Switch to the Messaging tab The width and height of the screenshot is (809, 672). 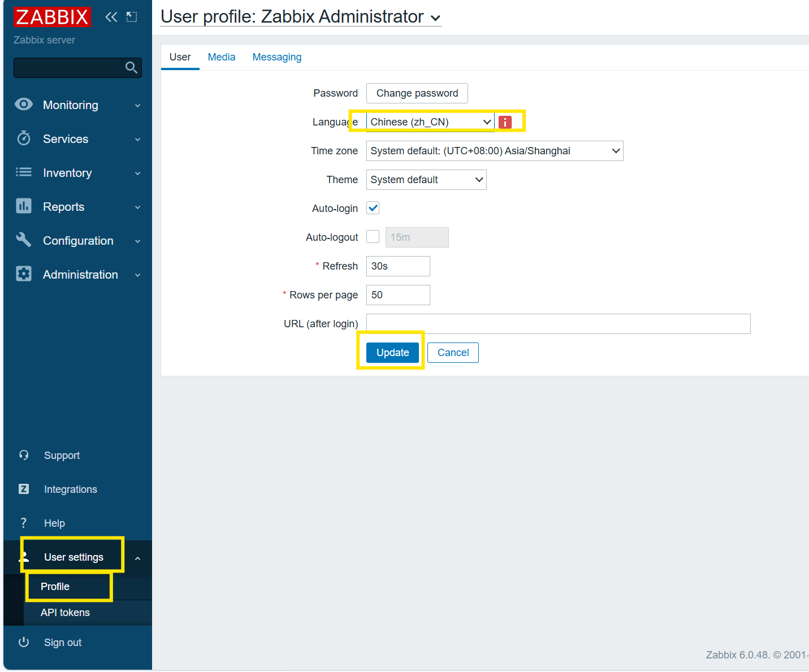point(277,57)
